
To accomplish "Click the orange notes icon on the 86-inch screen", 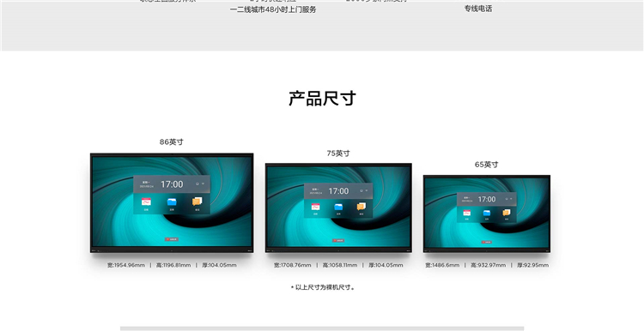I will 197,202.
